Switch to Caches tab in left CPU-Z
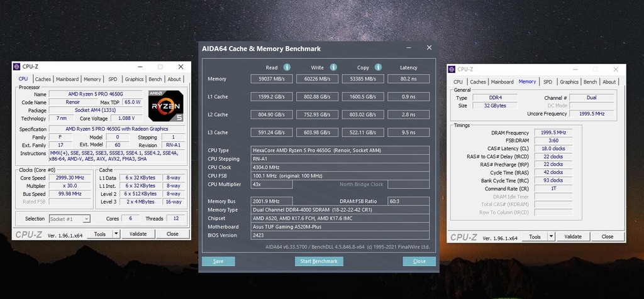Image resolution: width=644 pixels, height=299 pixels. [43, 79]
